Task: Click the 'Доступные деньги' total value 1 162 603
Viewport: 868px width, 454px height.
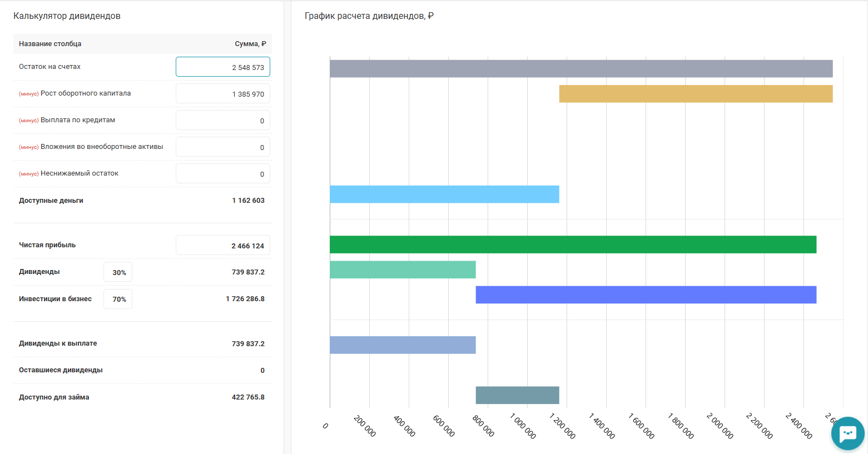Action: point(248,201)
